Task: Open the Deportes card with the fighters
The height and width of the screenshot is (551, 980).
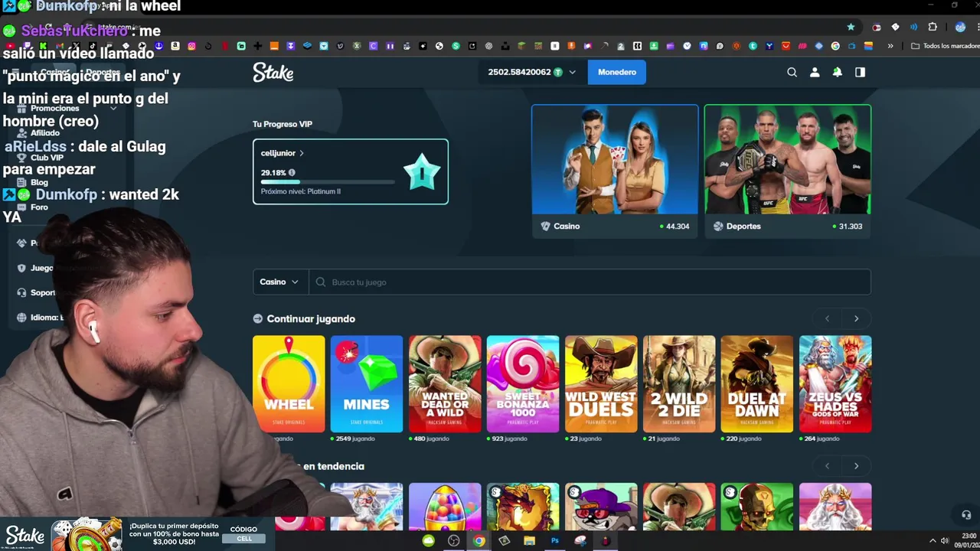Action: [x=788, y=171]
